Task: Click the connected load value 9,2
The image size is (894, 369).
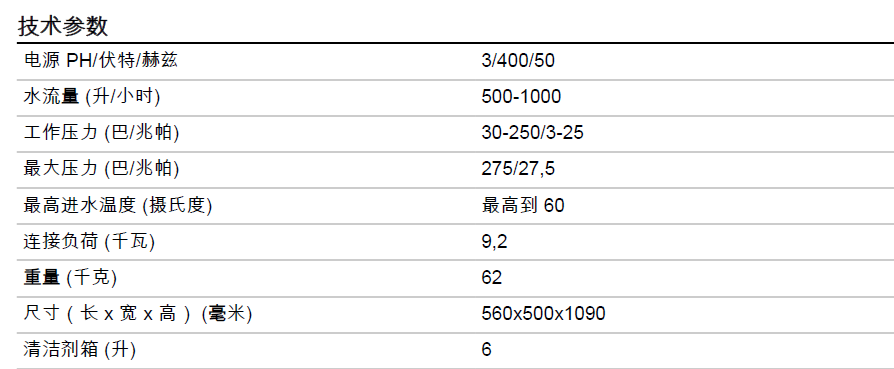Action: (x=494, y=242)
